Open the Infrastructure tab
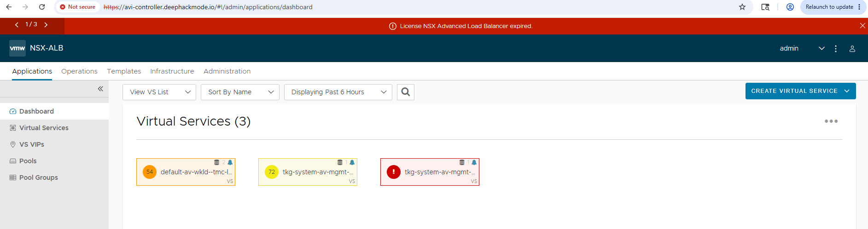Screen dimensions: 868x229 click(172, 71)
